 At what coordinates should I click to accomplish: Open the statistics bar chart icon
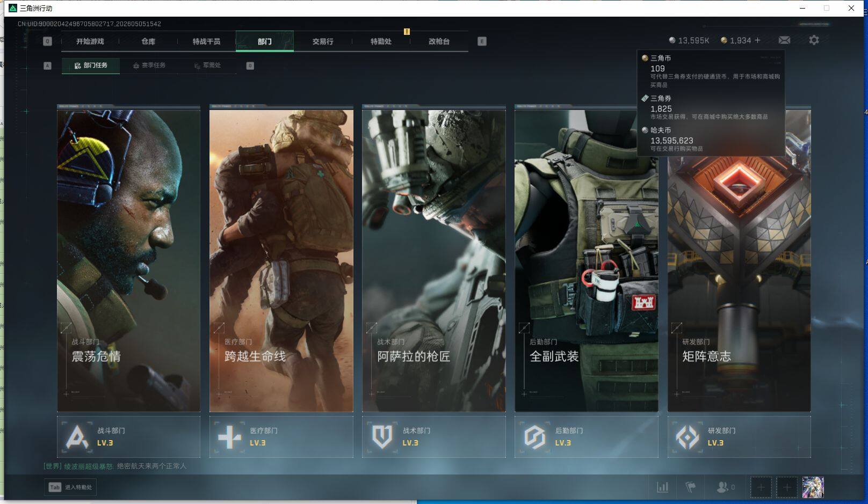tap(663, 487)
